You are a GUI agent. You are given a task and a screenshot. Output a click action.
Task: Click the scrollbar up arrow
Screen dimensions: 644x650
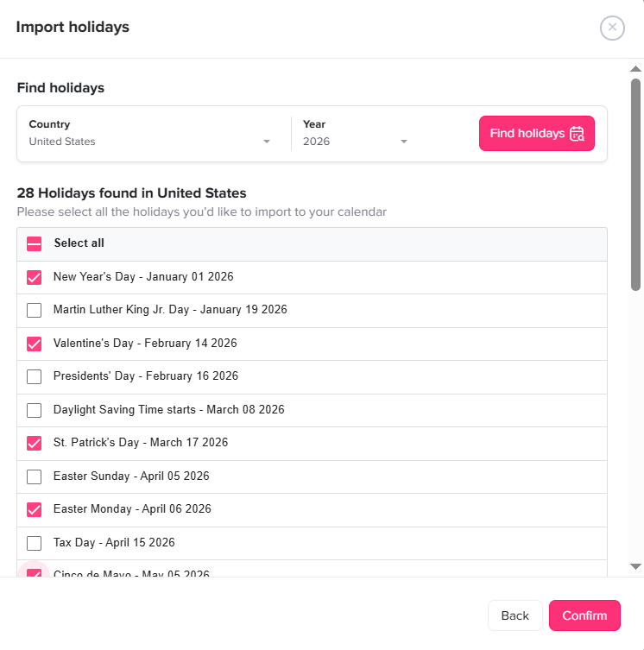[635, 68]
